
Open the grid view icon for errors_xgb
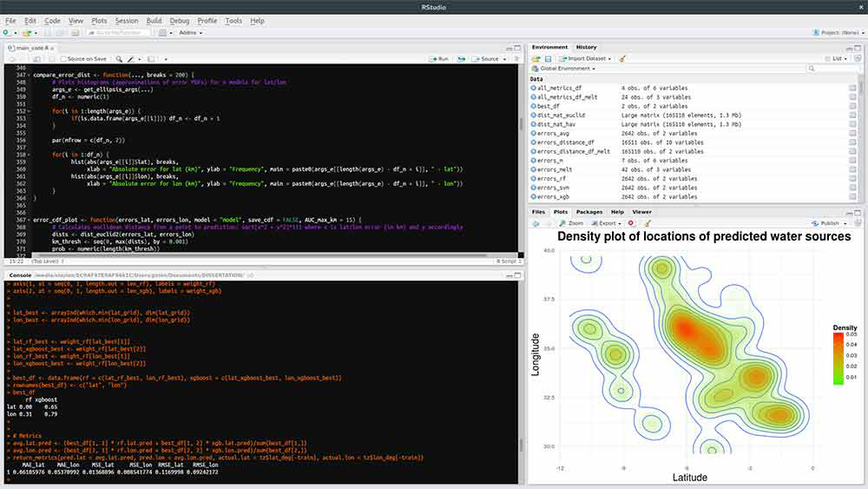tap(852, 196)
